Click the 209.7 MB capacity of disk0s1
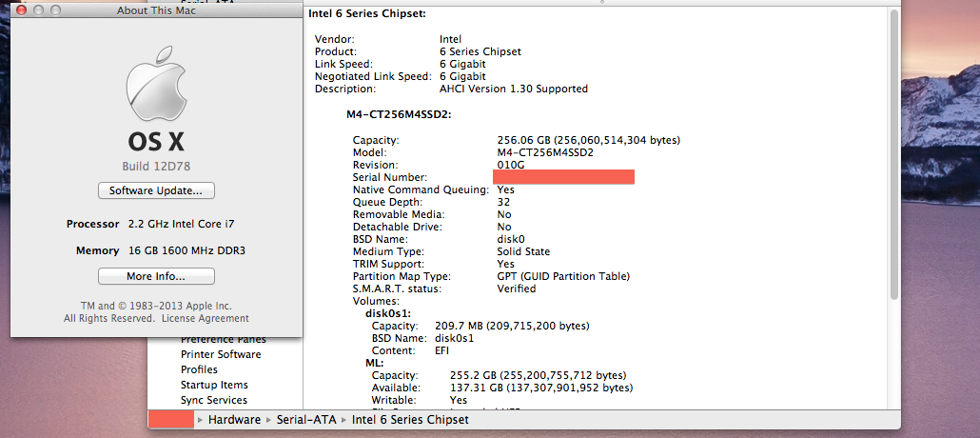 [512, 326]
